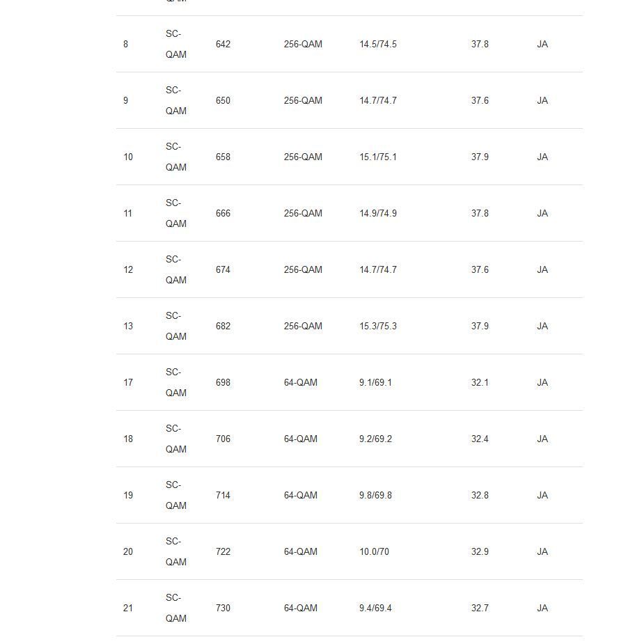This screenshot has width=644, height=644.
Task: Click the 9.2/69.2 power level cell
Action: pyautogui.click(x=376, y=439)
